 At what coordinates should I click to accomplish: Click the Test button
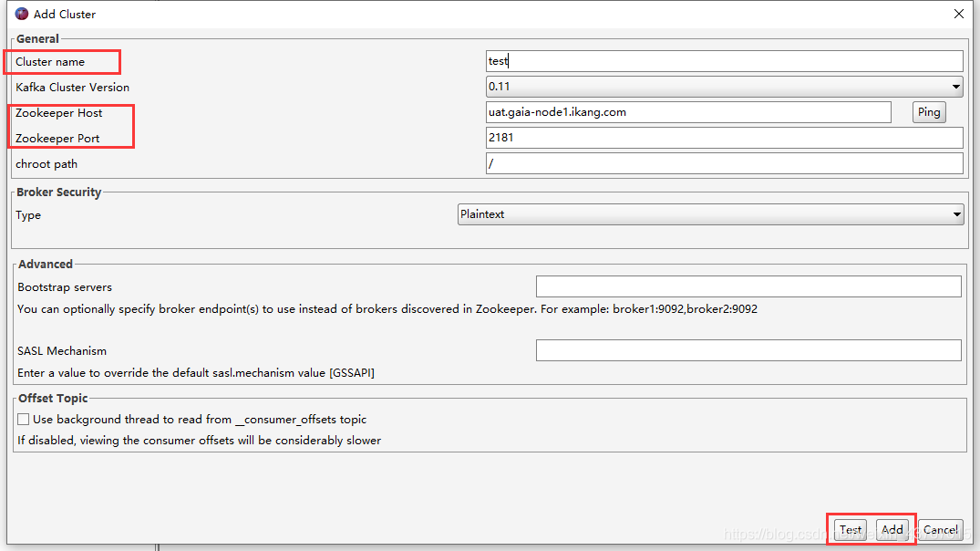(850, 530)
